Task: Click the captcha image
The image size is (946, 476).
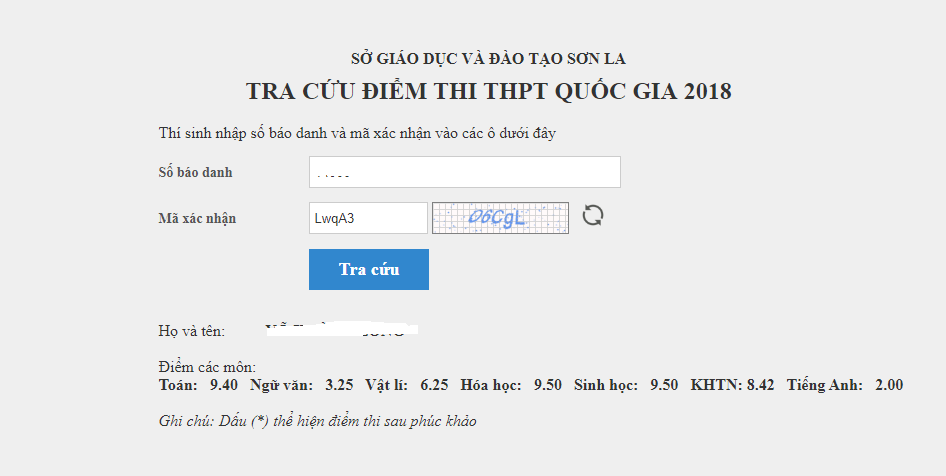Action: (500, 218)
